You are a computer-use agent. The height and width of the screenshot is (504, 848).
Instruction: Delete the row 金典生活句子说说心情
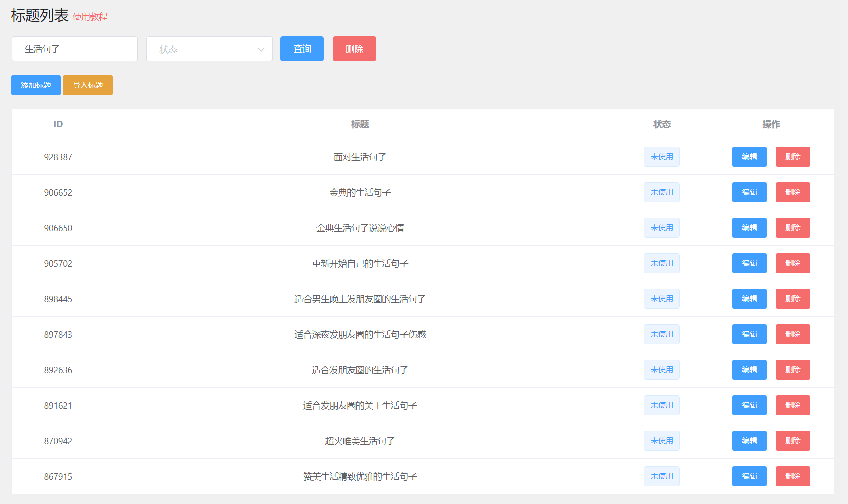(x=793, y=228)
